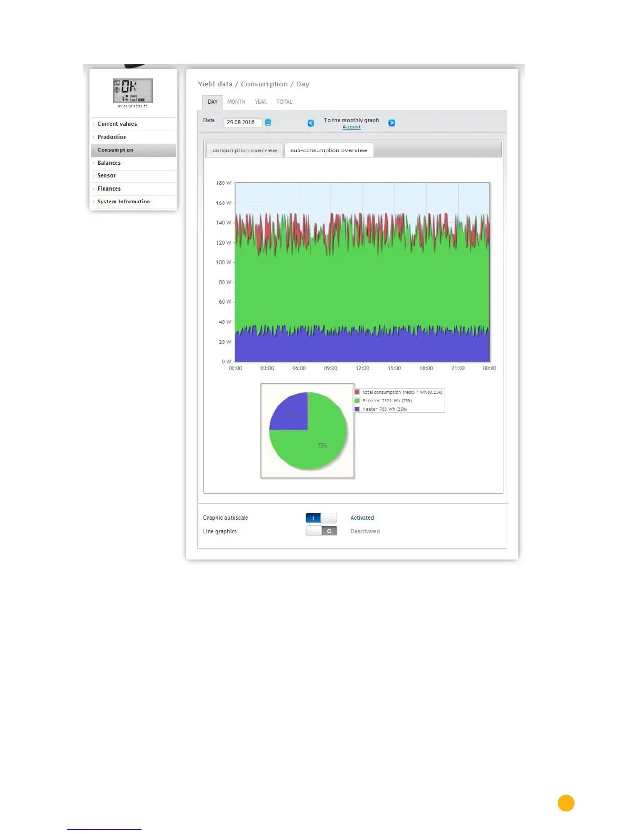Click the 'Deactivated' status label
The width and height of the screenshot is (644, 834).
tap(365, 532)
